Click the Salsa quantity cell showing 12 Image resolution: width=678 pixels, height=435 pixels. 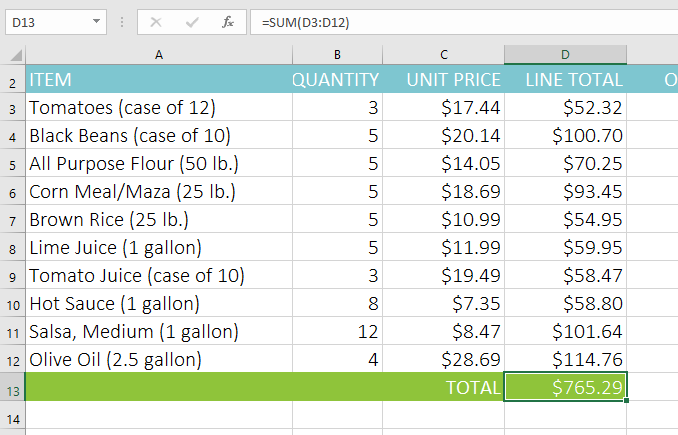coord(337,331)
